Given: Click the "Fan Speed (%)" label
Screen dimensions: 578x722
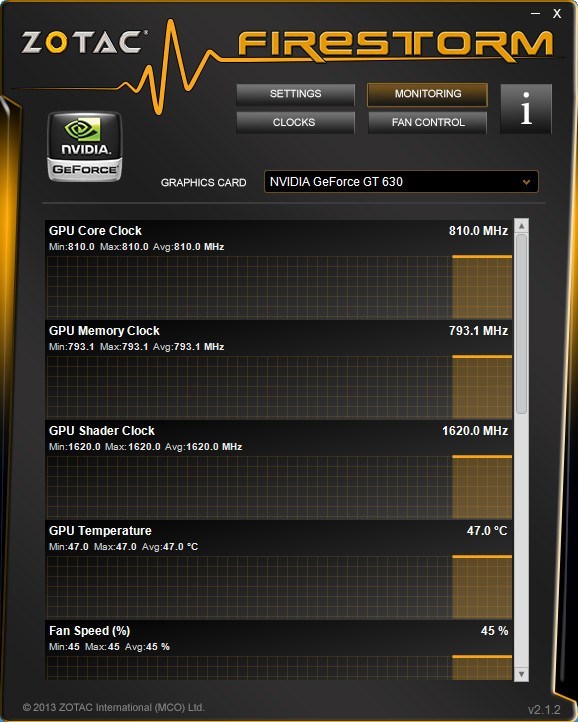Looking at the screenshot, I should tap(89, 631).
